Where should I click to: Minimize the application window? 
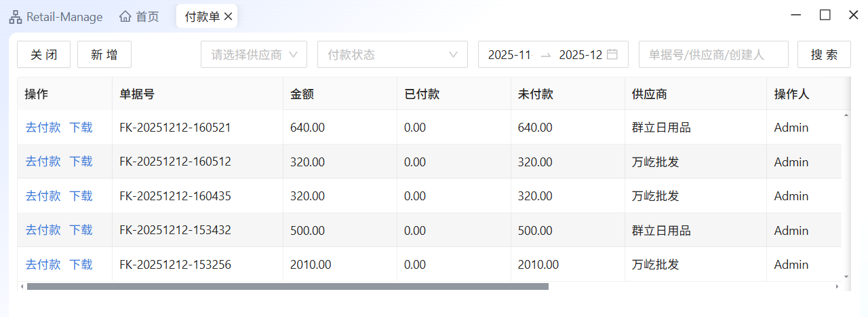[x=796, y=15]
